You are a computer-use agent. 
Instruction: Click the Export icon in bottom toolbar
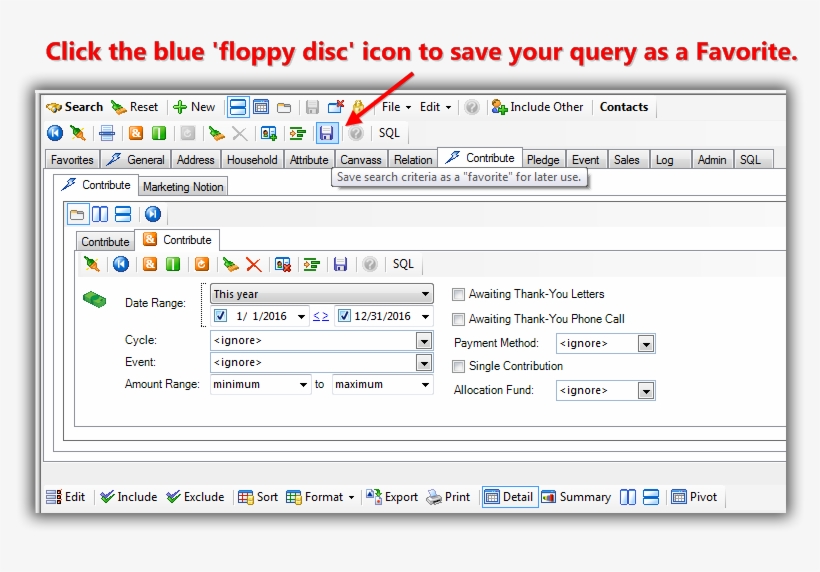pyautogui.click(x=374, y=497)
